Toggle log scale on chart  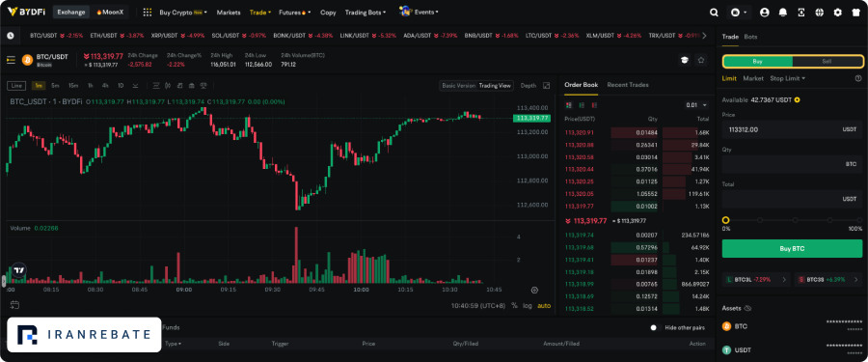coord(528,305)
